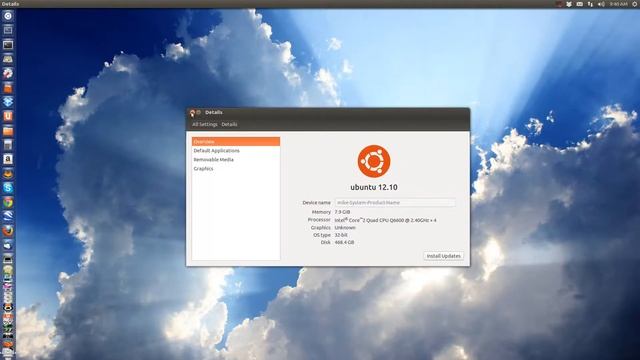Open the orange Ubuntu Software Center icon
The image size is (640, 360).
click(x=8, y=88)
